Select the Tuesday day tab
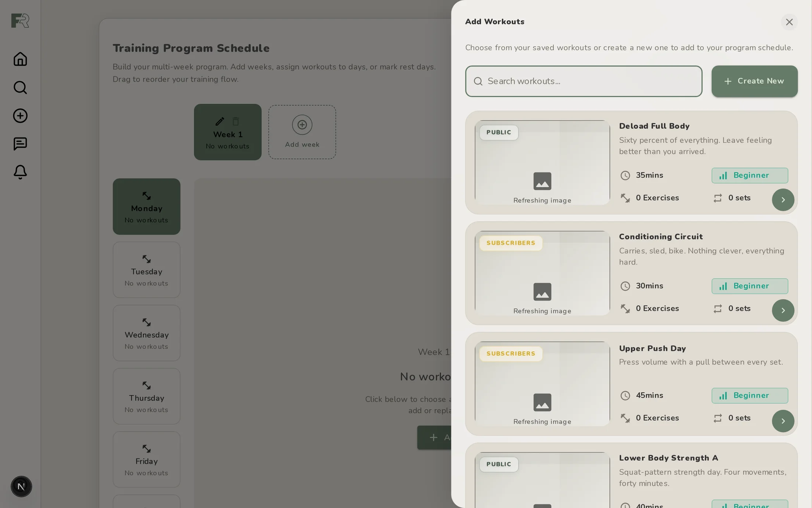 147,270
